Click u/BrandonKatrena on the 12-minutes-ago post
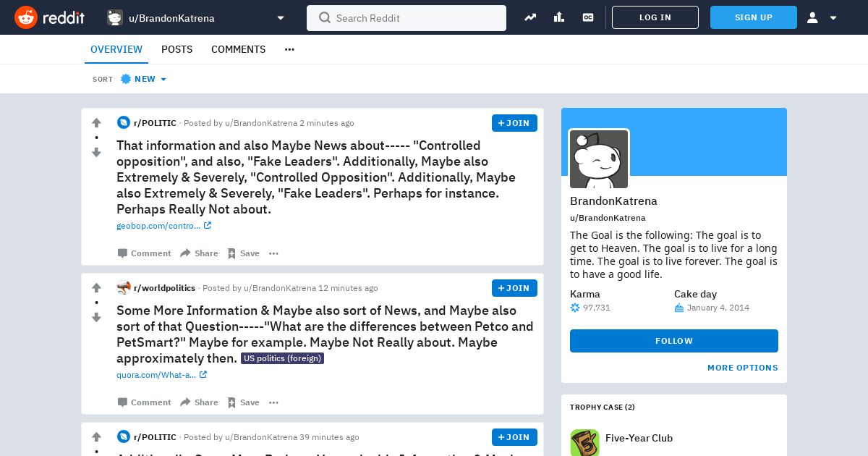This screenshot has width=868, height=456. pyautogui.click(x=280, y=288)
